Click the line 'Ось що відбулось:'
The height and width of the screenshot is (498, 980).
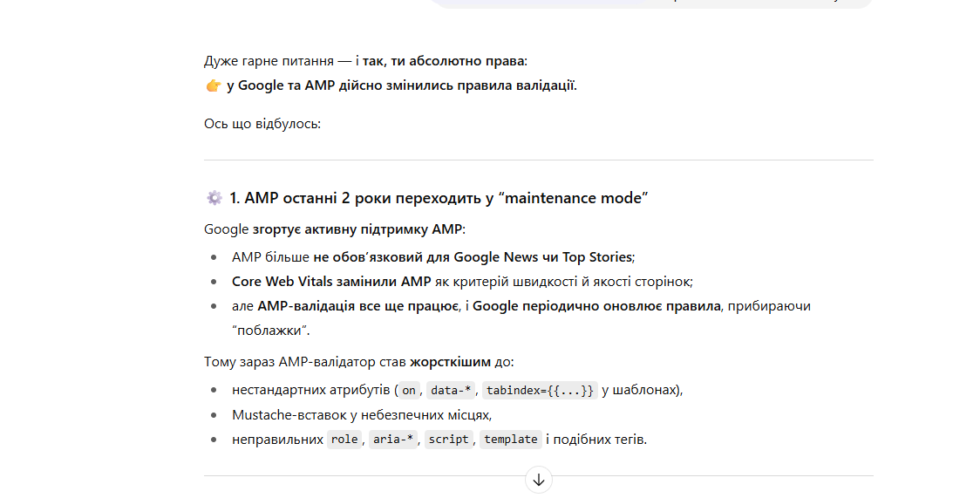pyautogui.click(x=262, y=124)
